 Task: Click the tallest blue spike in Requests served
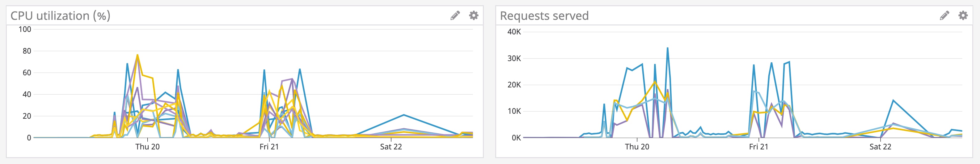pyautogui.click(x=668, y=48)
